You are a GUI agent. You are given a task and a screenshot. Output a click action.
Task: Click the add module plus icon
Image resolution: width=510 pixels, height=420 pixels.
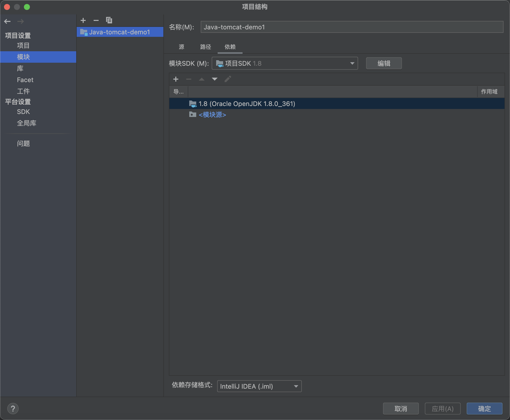click(83, 20)
